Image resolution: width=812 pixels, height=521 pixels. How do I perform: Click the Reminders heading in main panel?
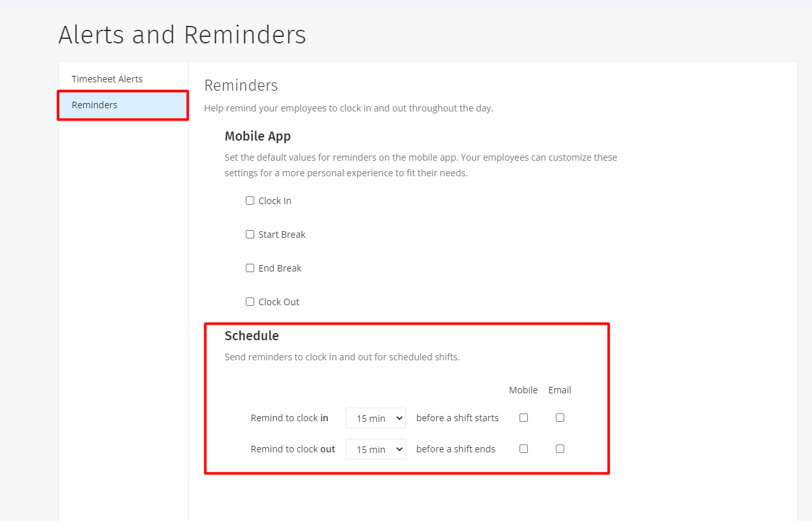pyautogui.click(x=241, y=86)
